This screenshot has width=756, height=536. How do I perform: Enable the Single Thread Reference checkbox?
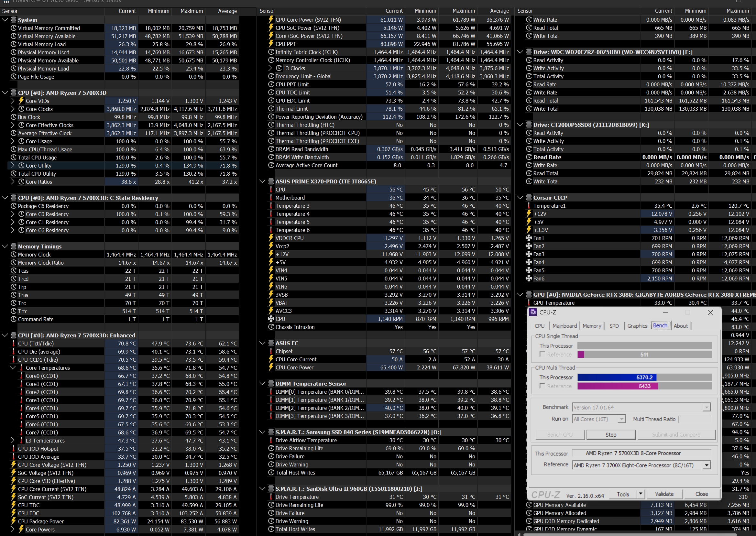tap(542, 354)
